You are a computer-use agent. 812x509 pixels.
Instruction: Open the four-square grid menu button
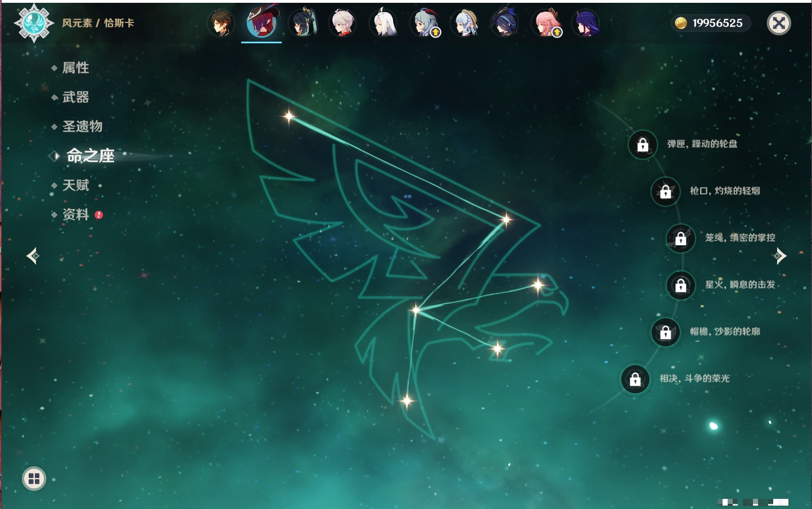click(34, 479)
